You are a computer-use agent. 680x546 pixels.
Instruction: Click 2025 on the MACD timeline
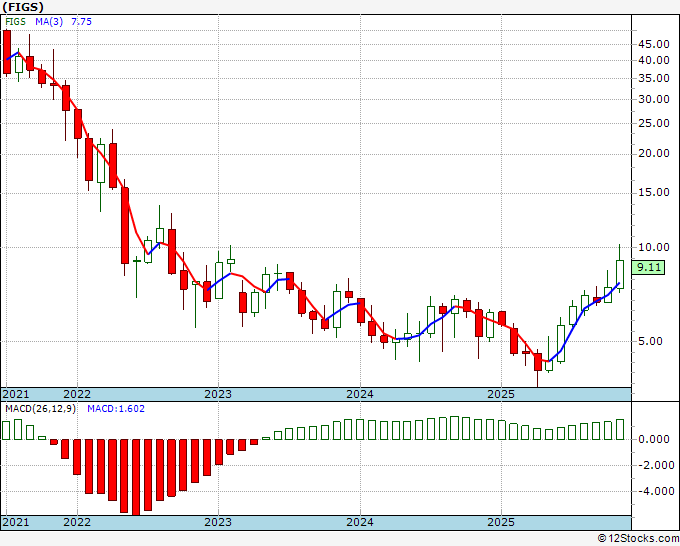(x=501, y=522)
